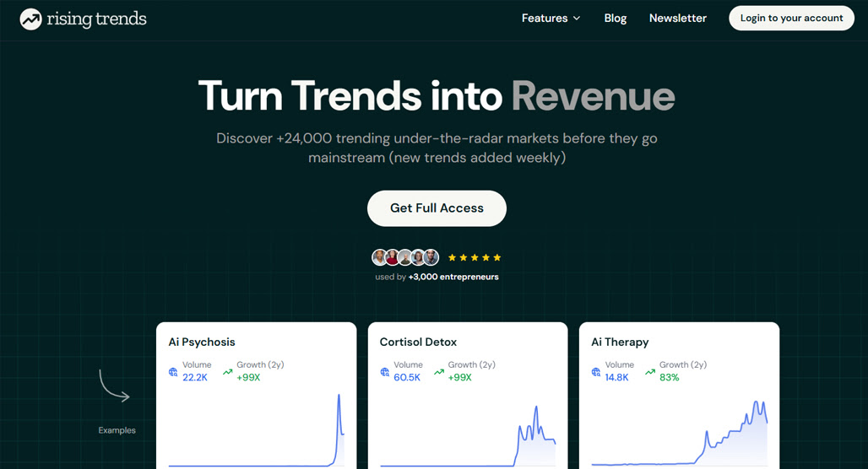Click the Ai Psychosis trend chart

[257, 430]
